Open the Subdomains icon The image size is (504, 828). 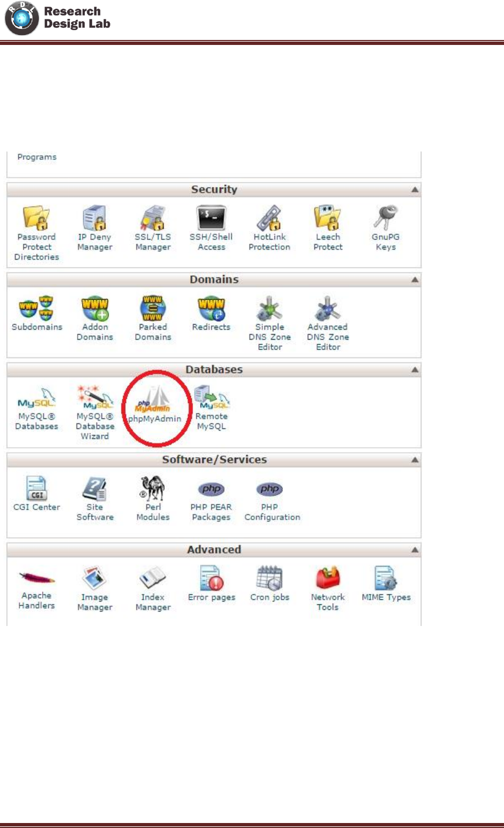point(37,308)
